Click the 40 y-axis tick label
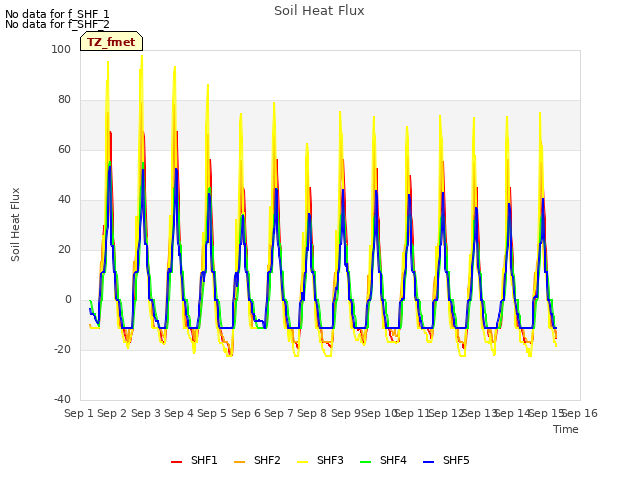640x480 pixels. [x=64, y=200]
